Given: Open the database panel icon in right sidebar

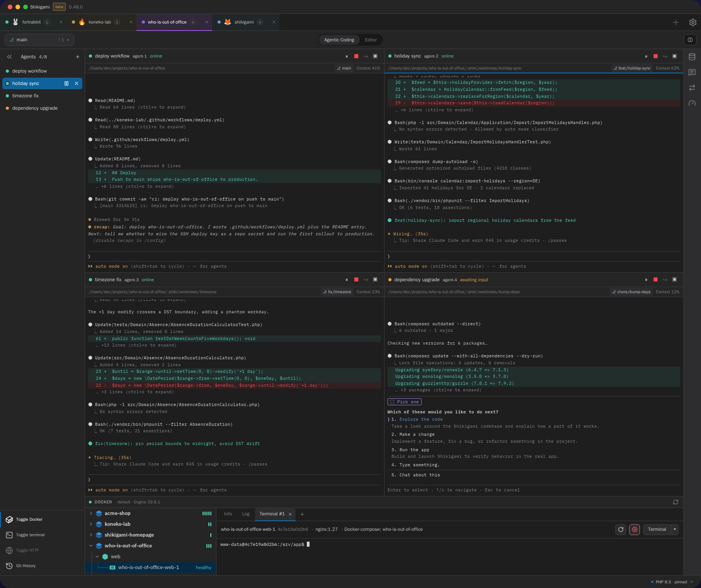Looking at the screenshot, I should (692, 57).
